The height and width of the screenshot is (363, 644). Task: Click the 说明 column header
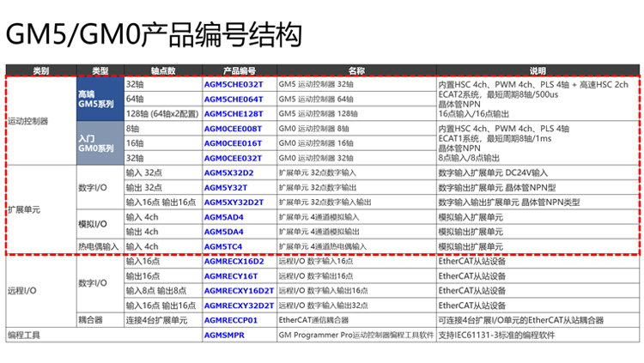537,70
